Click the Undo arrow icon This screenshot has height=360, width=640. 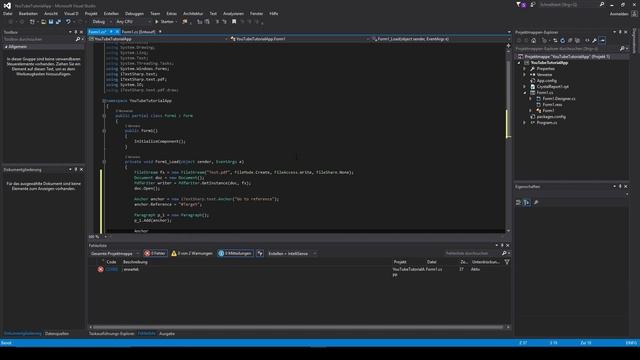(x=68, y=22)
